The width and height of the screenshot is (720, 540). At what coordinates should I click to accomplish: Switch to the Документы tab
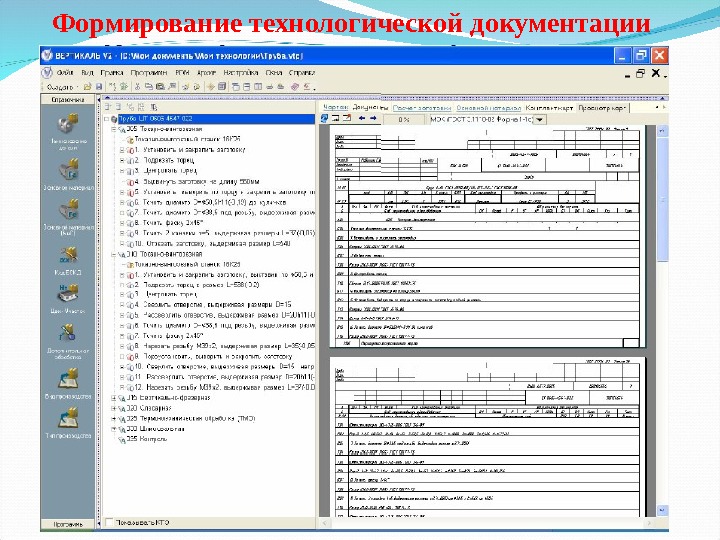click(371, 107)
